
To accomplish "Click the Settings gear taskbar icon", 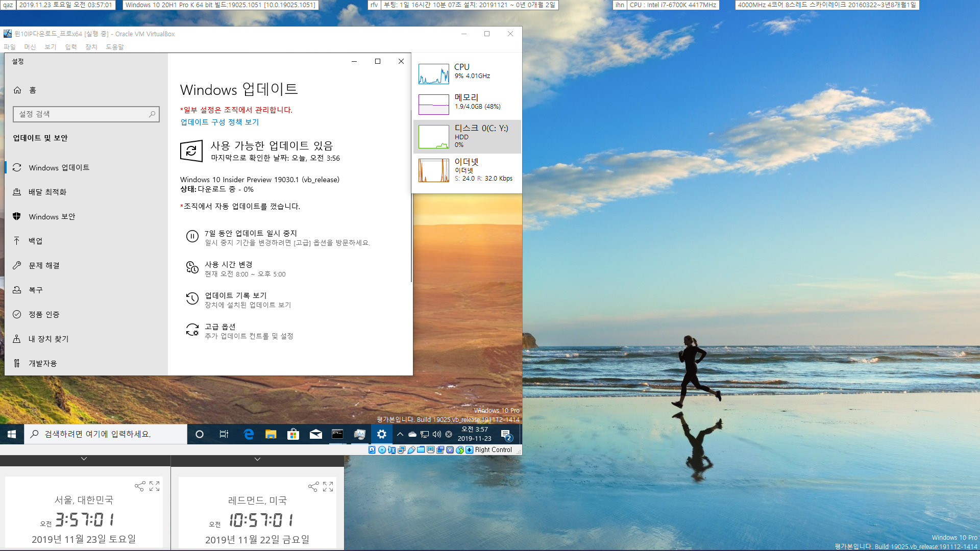I will [382, 434].
